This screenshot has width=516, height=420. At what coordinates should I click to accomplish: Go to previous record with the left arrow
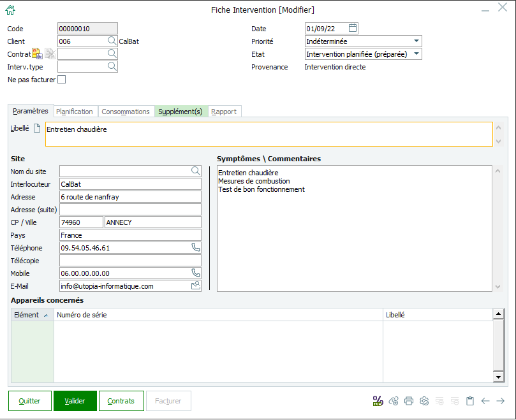point(485,401)
